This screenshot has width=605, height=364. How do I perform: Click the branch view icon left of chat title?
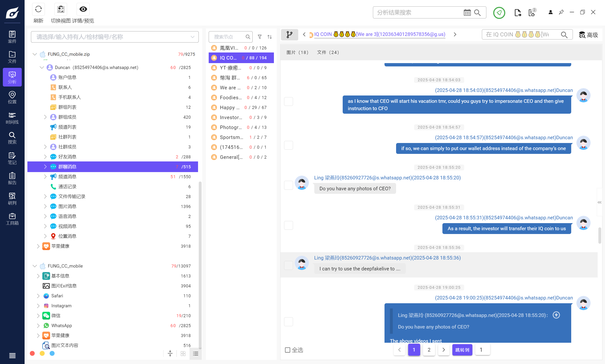tap(289, 35)
